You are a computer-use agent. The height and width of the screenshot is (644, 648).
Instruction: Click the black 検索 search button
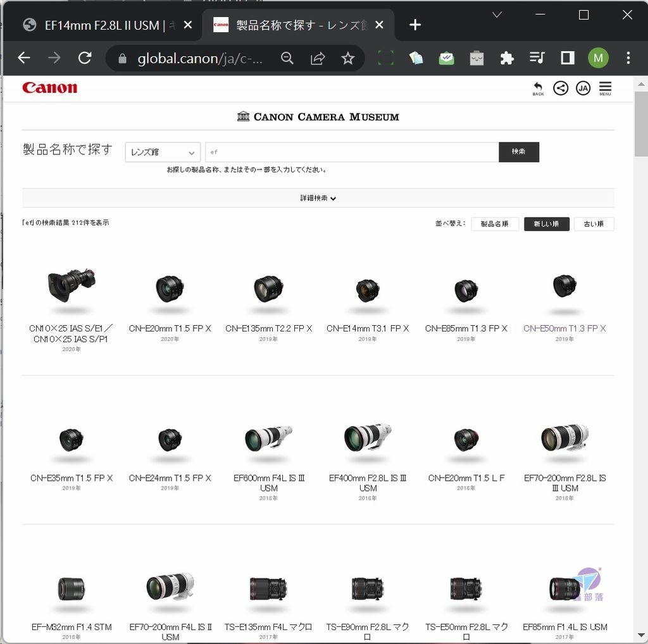pyautogui.click(x=519, y=152)
